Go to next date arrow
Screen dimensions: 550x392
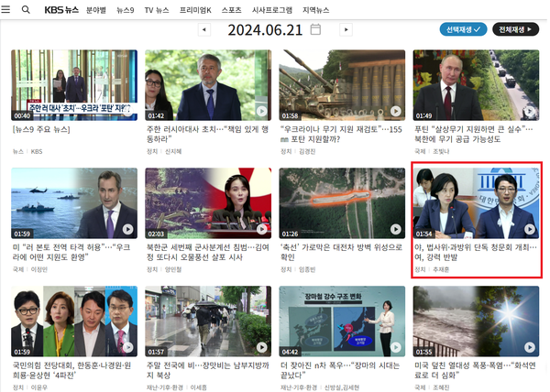[346, 30]
